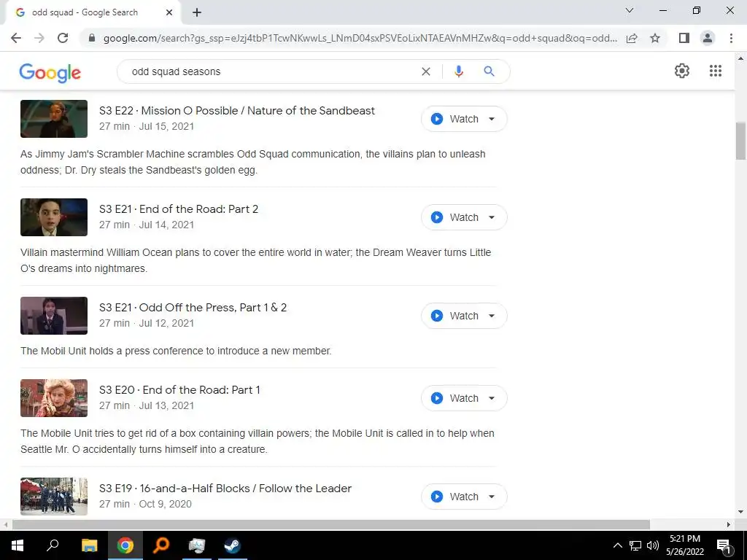Close the odd squad Google Search tab
Image resolution: width=747 pixels, height=560 pixels.
click(x=169, y=13)
